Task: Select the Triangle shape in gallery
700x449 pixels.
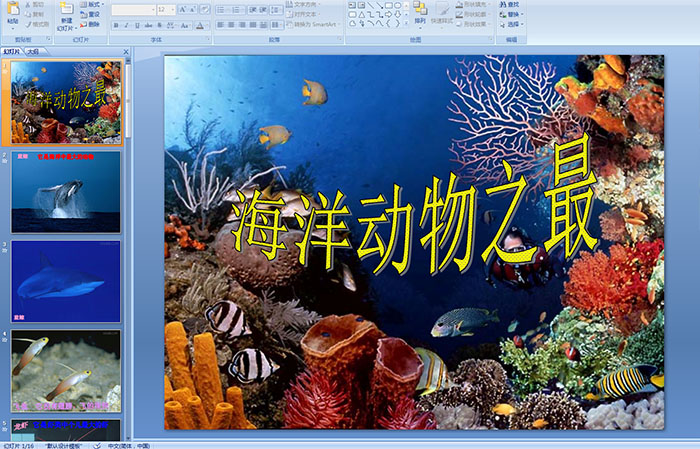Action: 362,14
